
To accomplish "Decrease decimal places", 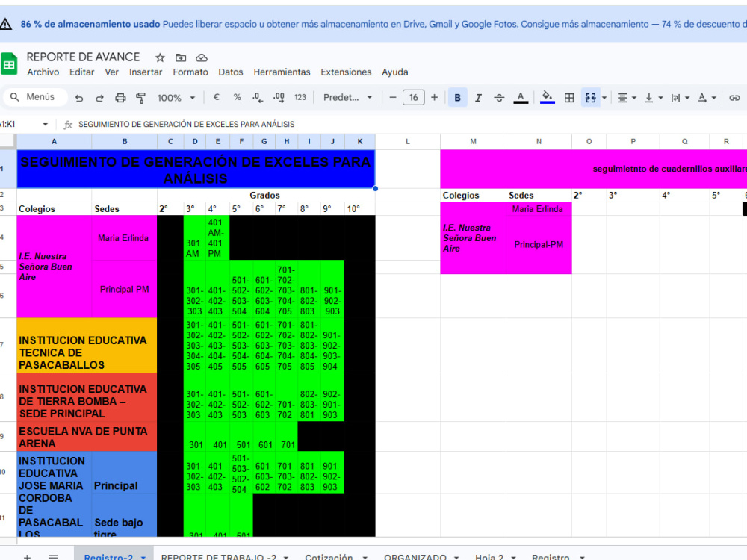I will click(258, 97).
